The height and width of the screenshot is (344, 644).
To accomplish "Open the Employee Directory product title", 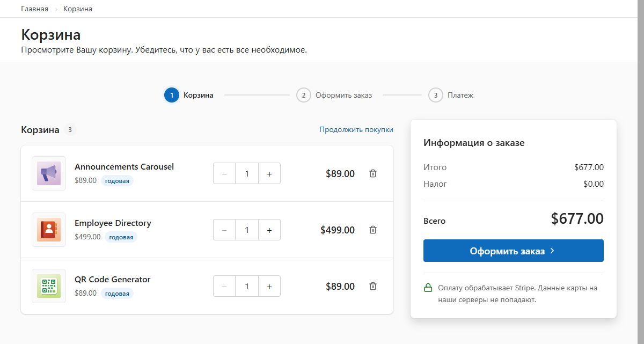I will [x=113, y=223].
